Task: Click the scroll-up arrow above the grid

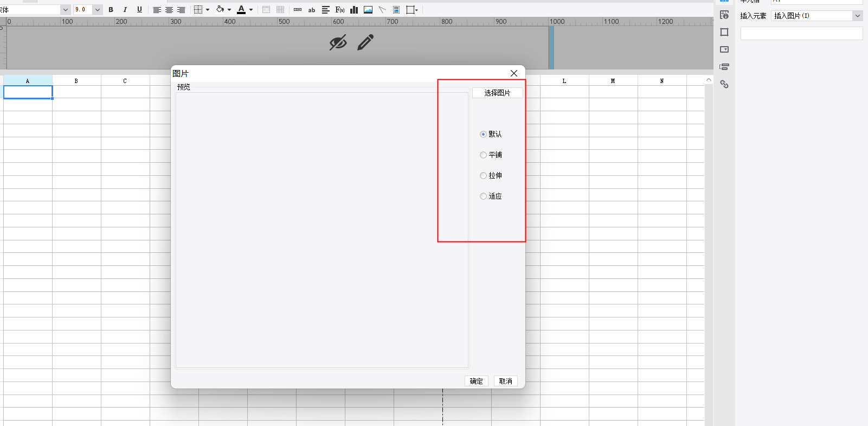Action: (709, 80)
